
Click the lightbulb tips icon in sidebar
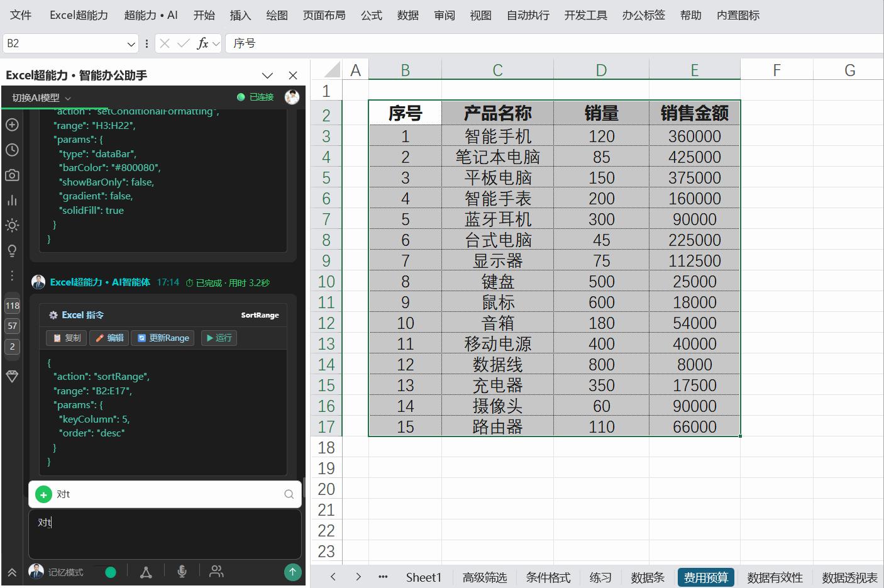click(x=12, y=250)
